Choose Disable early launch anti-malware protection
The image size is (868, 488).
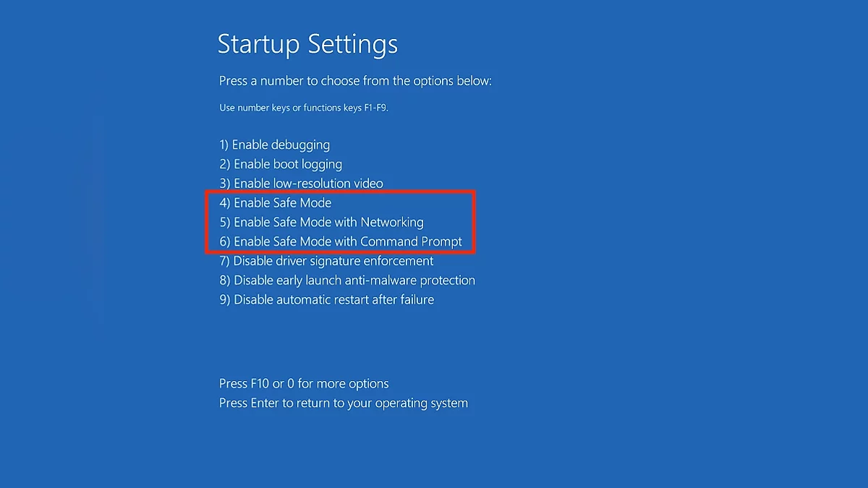pos(347,281)
